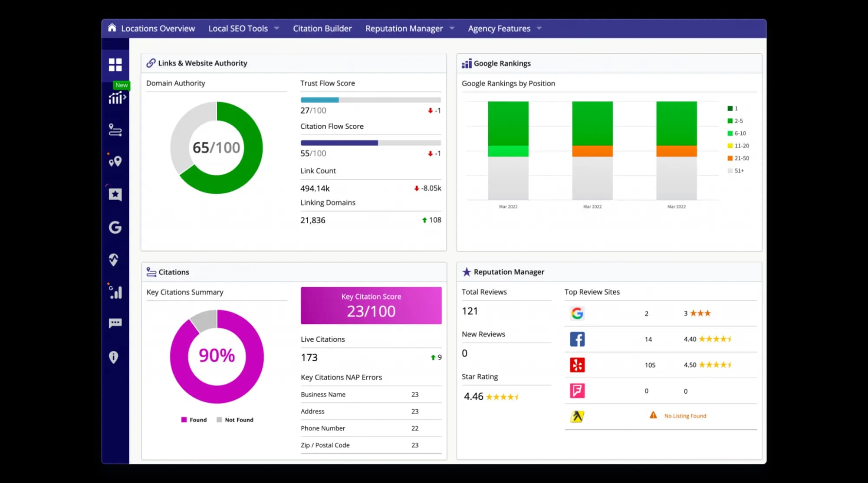
Task: Go to Locations Overview in the top menu
Action: coord(157,28)
